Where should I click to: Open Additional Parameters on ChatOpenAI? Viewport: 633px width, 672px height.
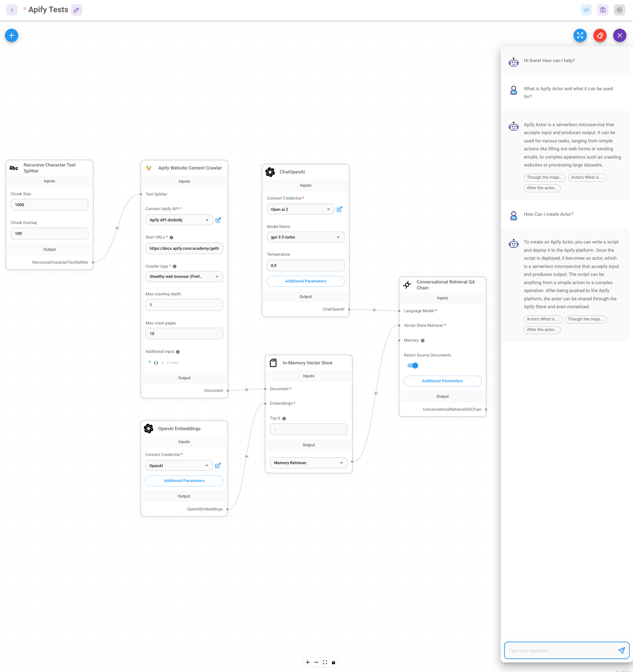[305, 281]
